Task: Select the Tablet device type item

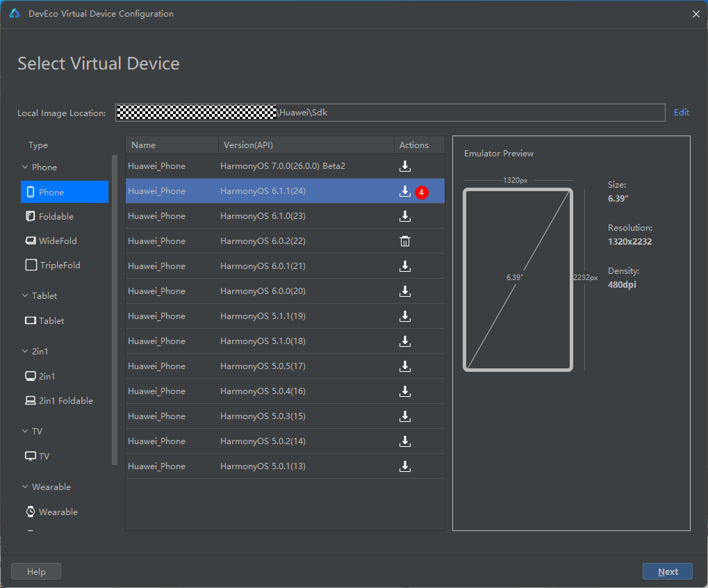Action: pyautogui.click(x=65, y=320)
